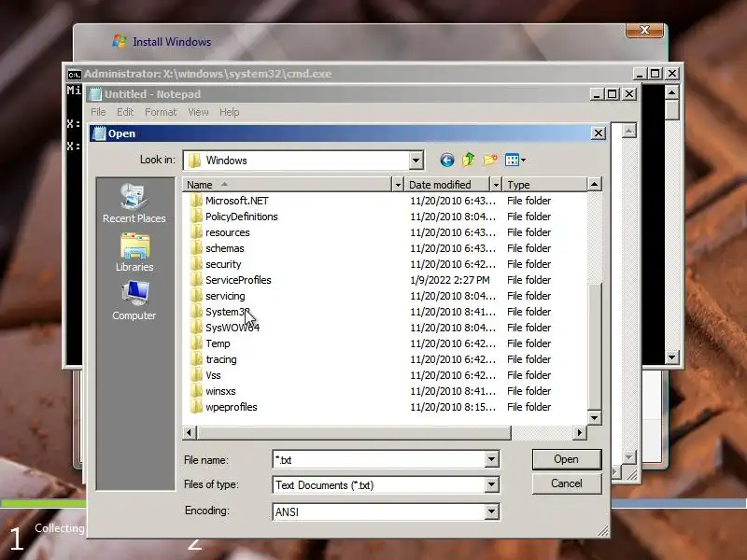Open Libraries in sidebar
The width and height of the screenshot is (747, 560).
click(134, 252)
